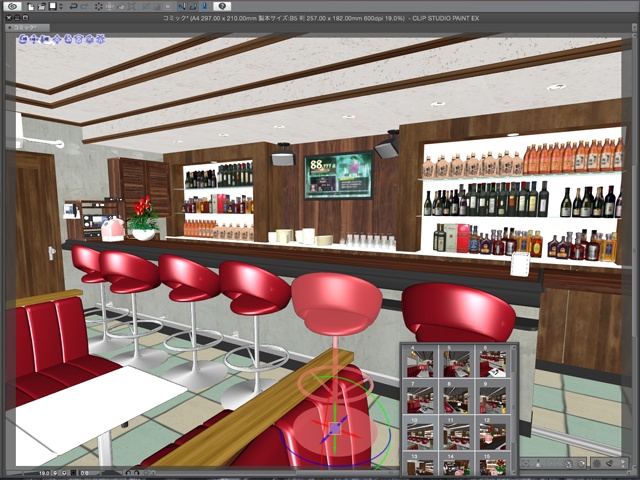Zoom out using status bar button
This screenshot has width=640, height=480.
click(x=55, y=473)
